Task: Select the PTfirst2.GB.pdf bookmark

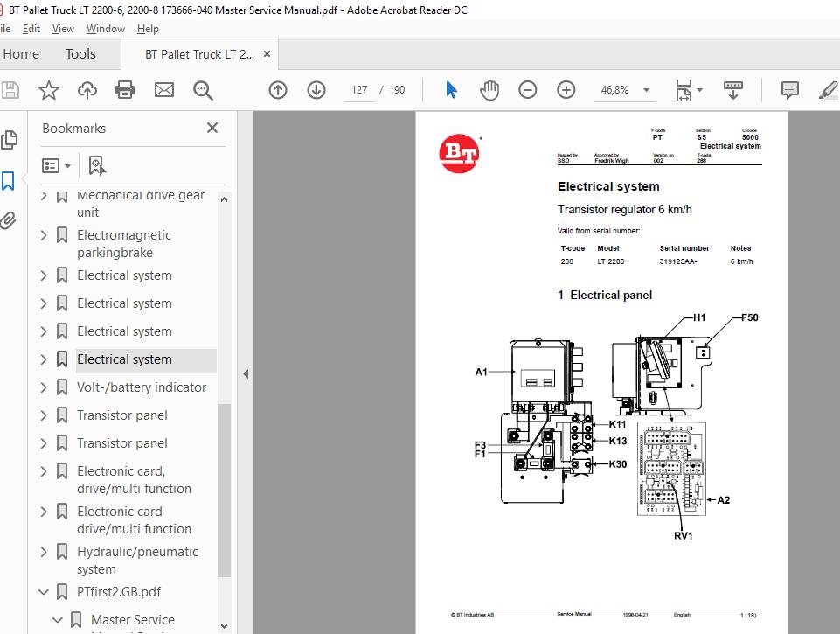Action: (118, 592)
